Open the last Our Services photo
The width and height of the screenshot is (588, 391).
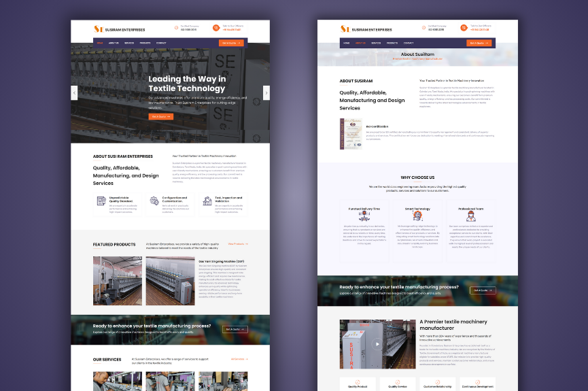tap(223, 381)
